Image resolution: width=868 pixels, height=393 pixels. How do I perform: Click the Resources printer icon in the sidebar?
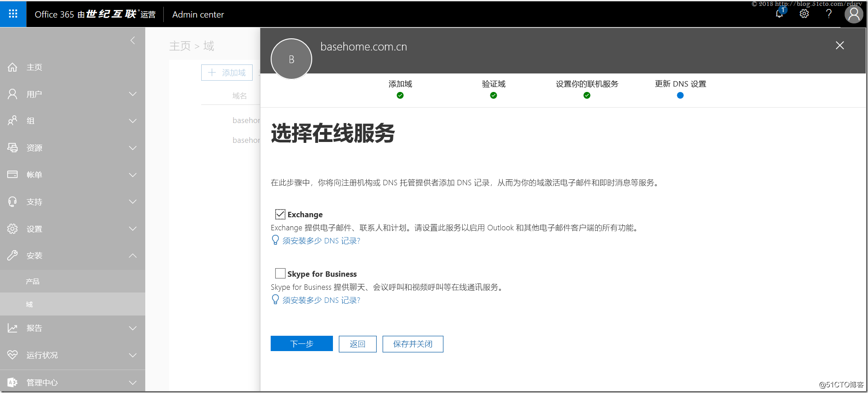(13, 148)
